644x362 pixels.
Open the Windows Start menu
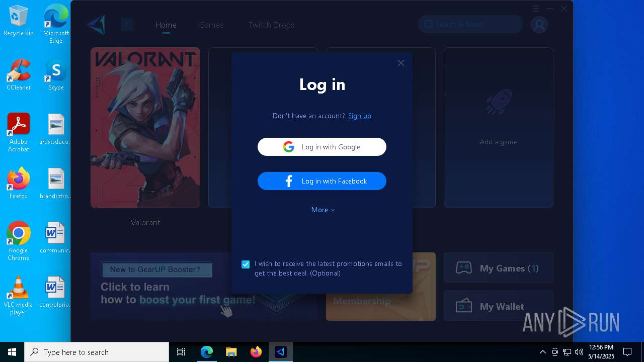click(12, 352)
